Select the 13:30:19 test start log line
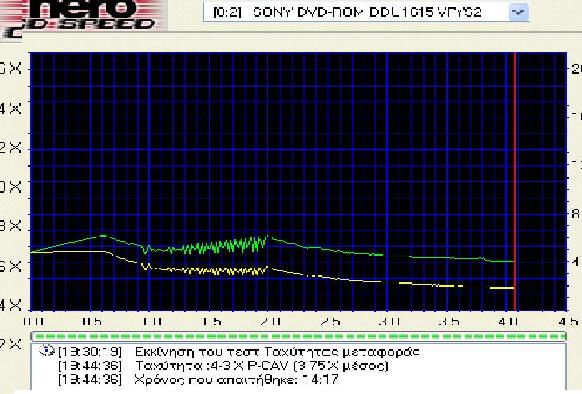Screen dimensions: 582x394 239,351
